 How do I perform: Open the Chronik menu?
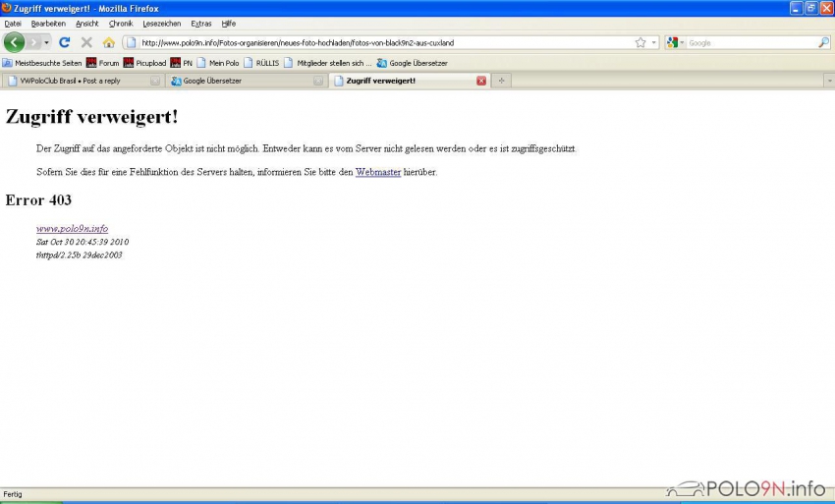[x=121, y=23]
